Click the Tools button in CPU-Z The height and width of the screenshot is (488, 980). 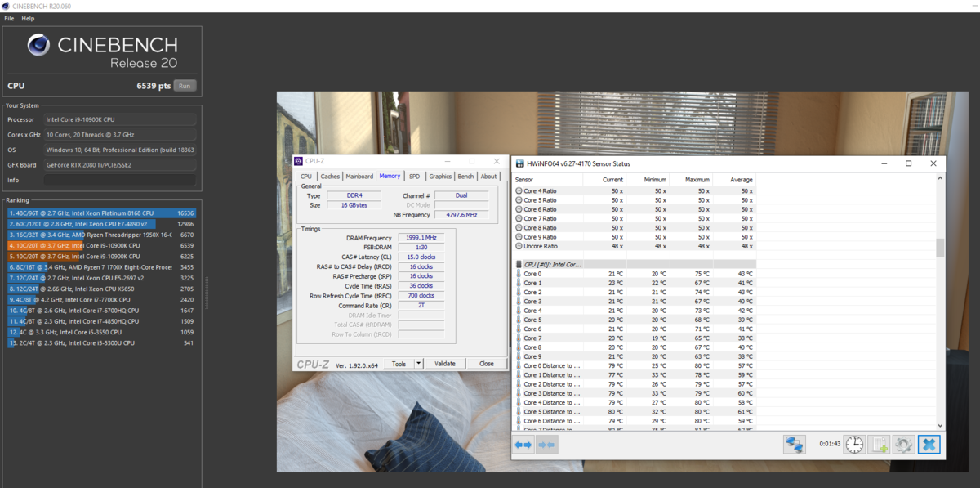pyautogui.click(x=399, y=364)
